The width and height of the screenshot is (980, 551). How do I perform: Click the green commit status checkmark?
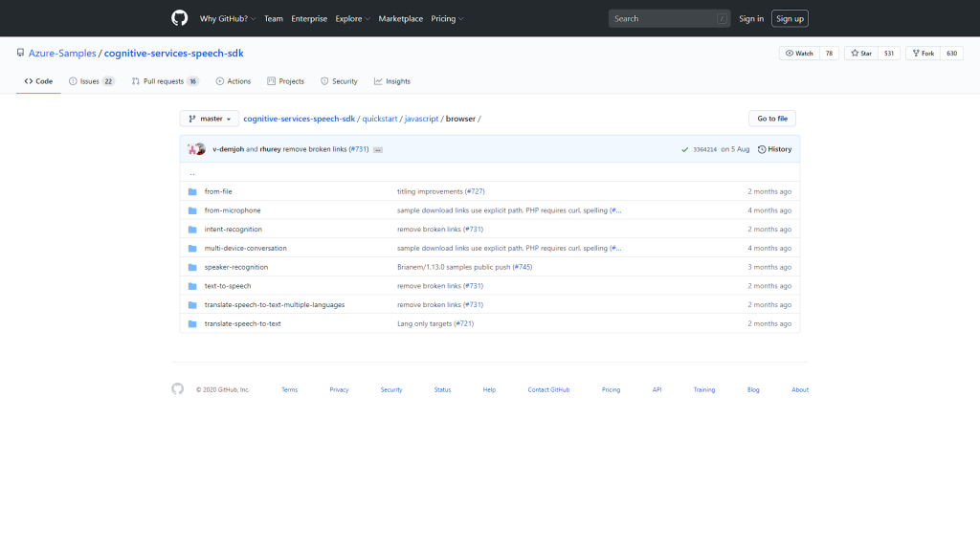pyautogui.click(x=684, y=149)
